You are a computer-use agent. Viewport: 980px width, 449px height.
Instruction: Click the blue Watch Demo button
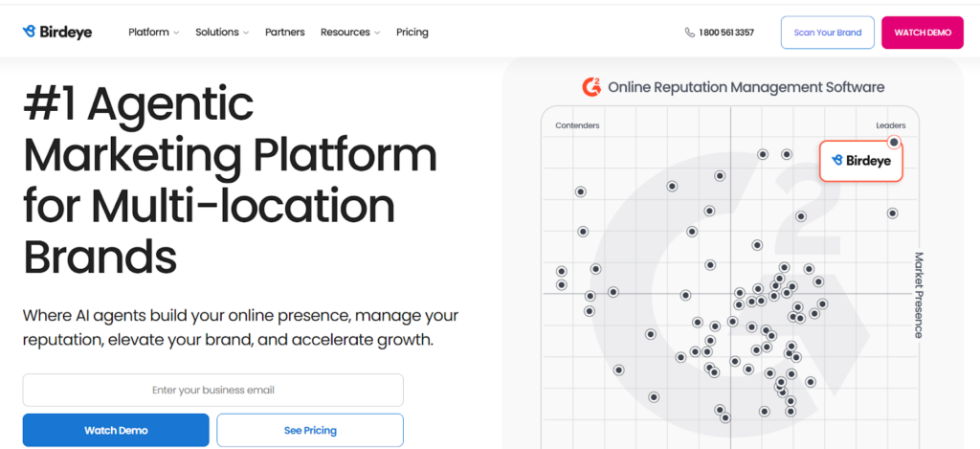[x=116, y=430]
